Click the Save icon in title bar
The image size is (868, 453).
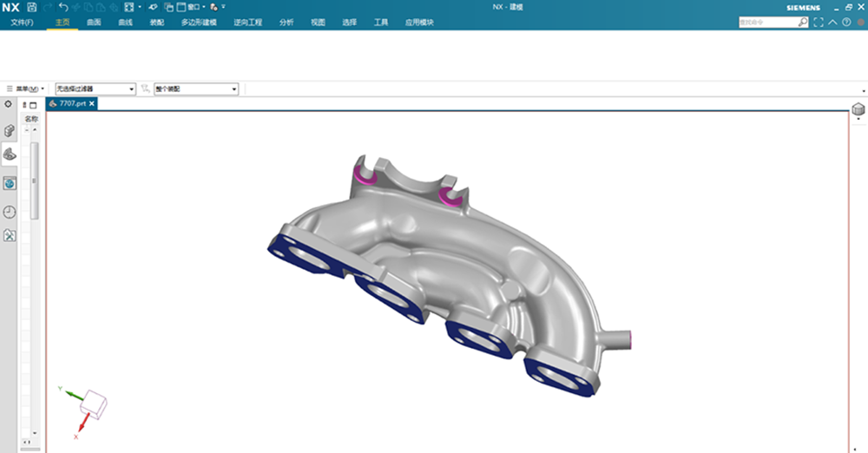click(32, 7)
